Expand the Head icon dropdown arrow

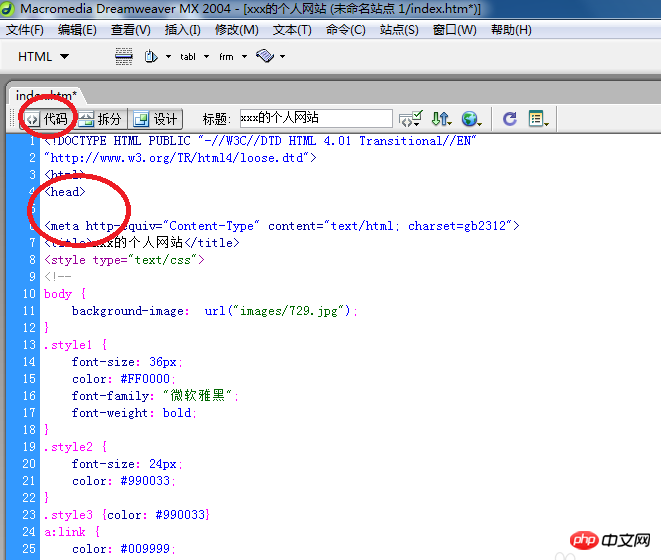tap(168, 57)
